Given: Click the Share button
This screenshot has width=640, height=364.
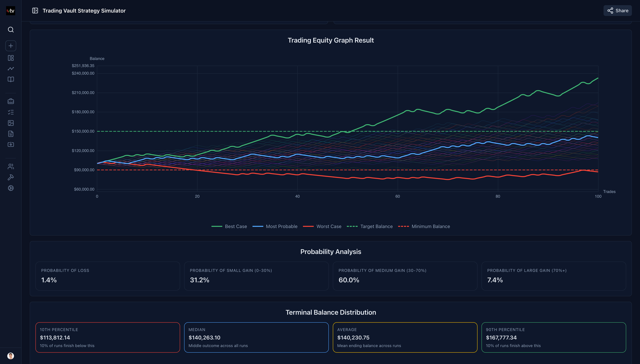Looking at the screenshot, I should (x=618, y=11).
